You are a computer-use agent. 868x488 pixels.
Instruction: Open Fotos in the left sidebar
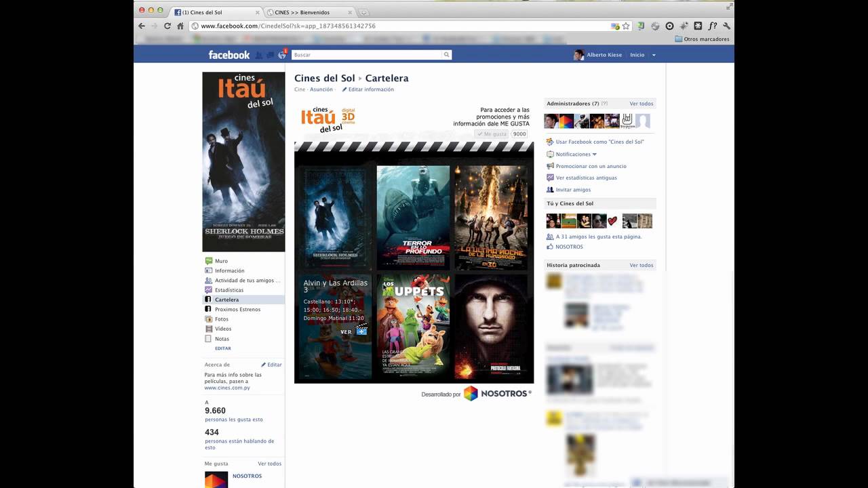coord(222,319)
